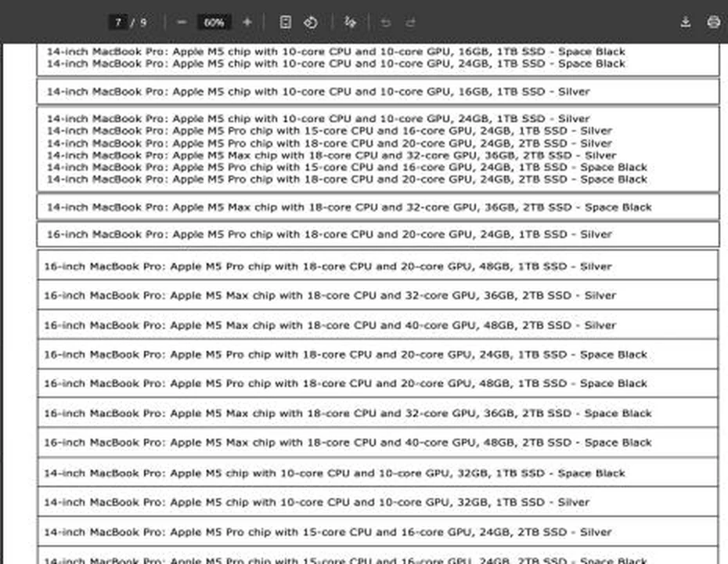Select row 16-inch M5 Max 32-core 36GB Silver
This screenshot has height=564, width=728.
378,295
